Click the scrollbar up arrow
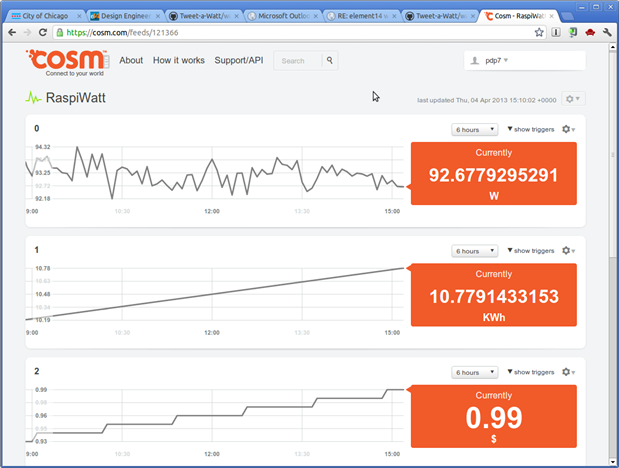619x468 pixels. click(x=613, y=47)
